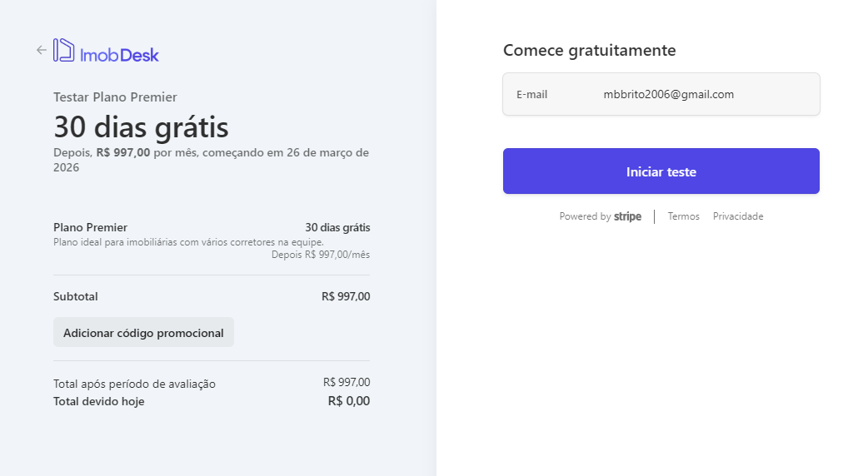Click the Total após período de avaliação label
868x476 pixels.
click(x=134, y=384)
